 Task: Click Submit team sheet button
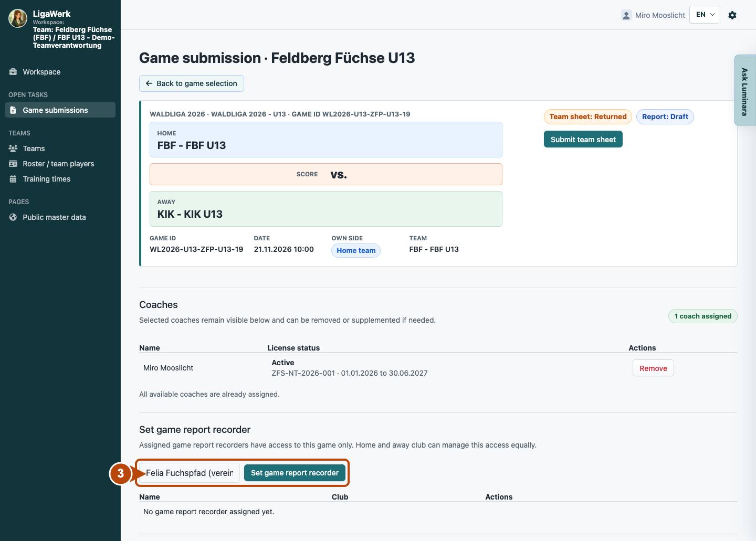pos(583,139)
